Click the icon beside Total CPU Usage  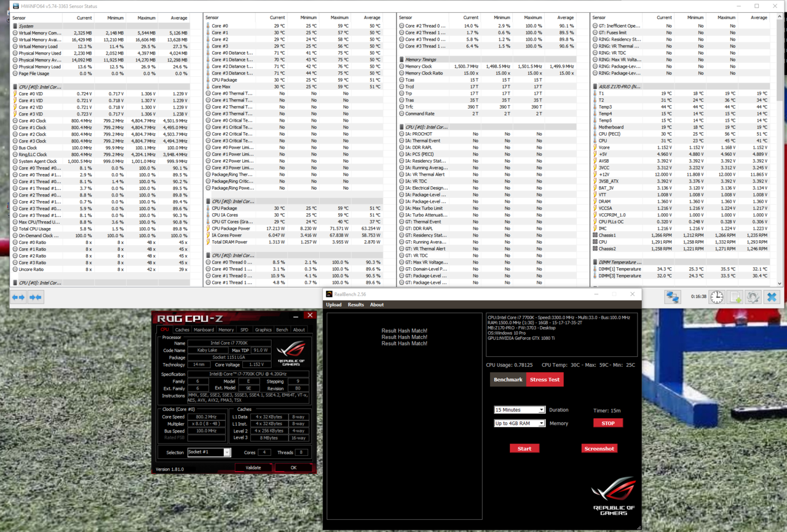click(15, 229)
